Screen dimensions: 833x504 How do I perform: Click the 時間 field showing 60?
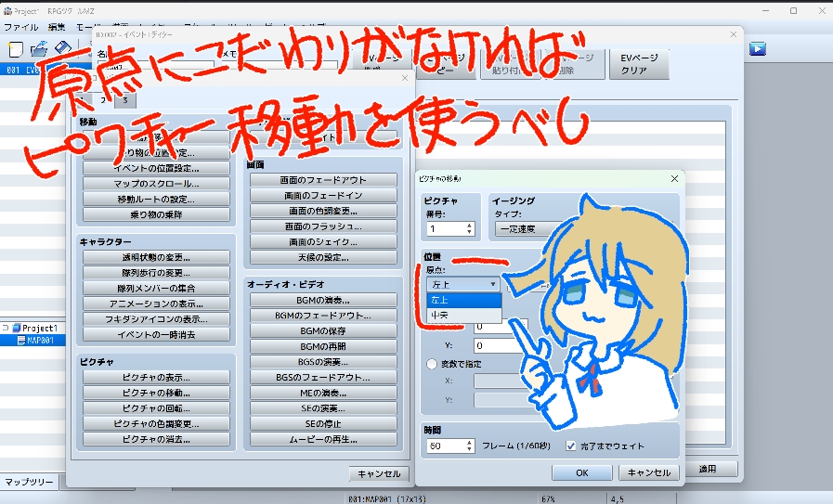[447, 446]
